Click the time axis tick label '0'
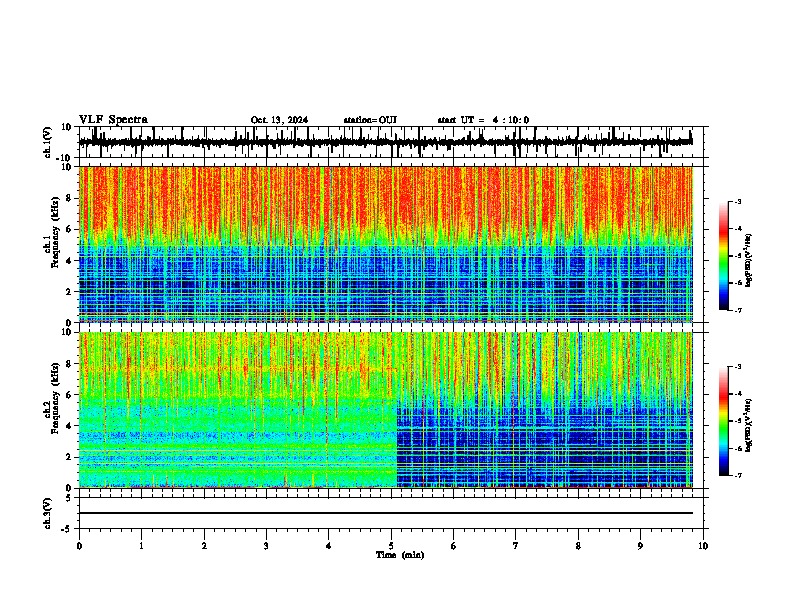The height and width of the screenshot is (612, 792). (x=79, y=546)
